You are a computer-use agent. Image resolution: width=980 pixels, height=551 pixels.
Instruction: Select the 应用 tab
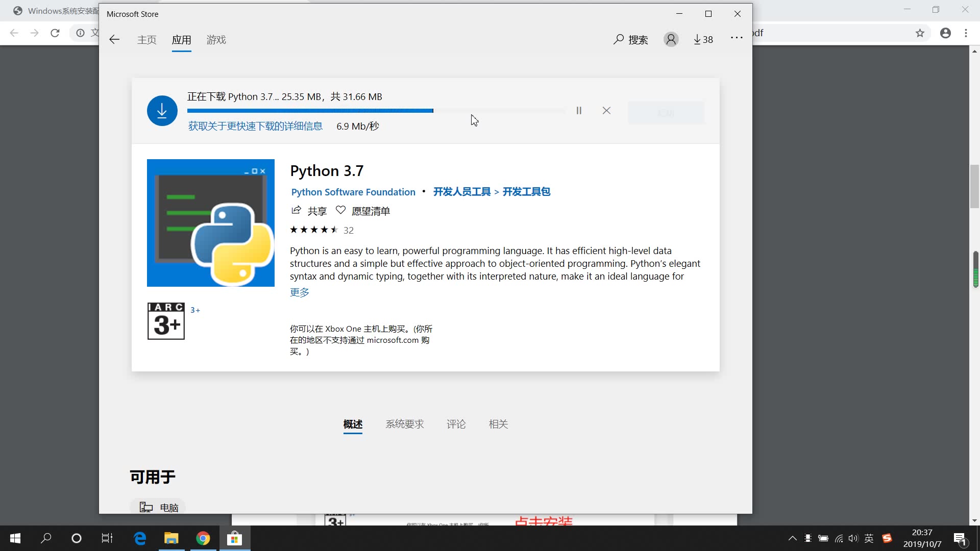pyautogui.click(x=182, y=40)
